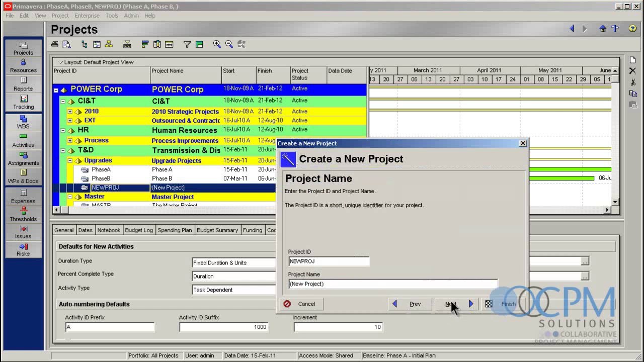Expand the Process tree node
The image size is (644, 362).
(70, 141)
